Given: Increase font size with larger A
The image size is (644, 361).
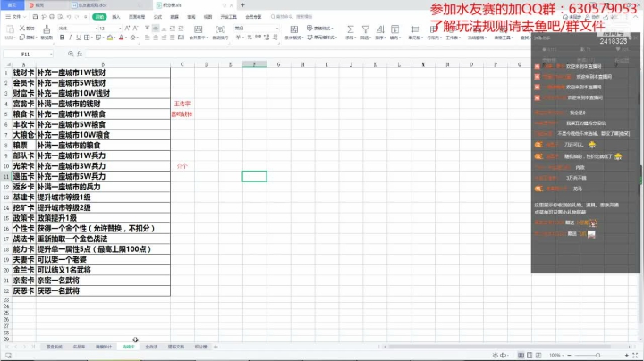Looking at the screenshot, I should coord(127,29).
